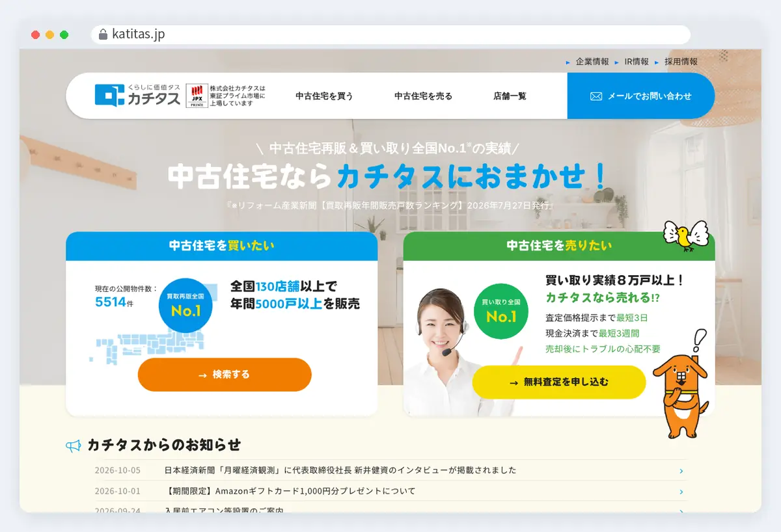This screenshot has width=781, height=532.
Task: Click the カチタスなら売れる text
Action: coord(603,298)
